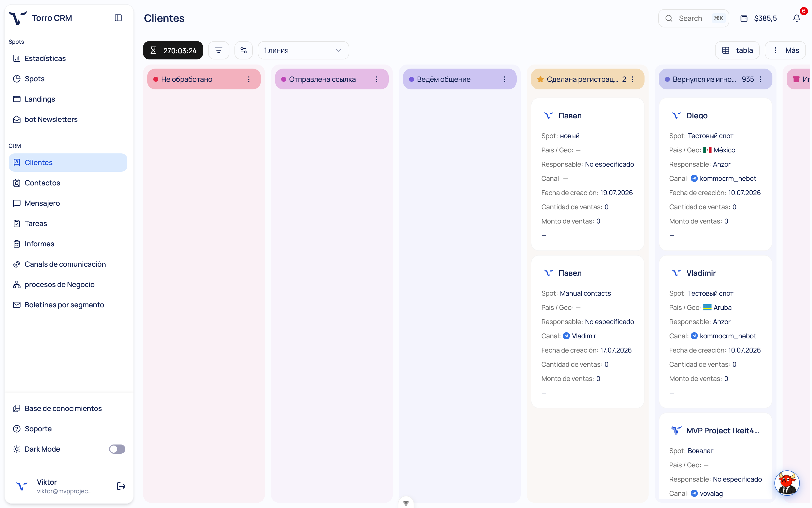Click the log out icon next to Viktor
The height and width of the screenshot is (508, 812).
coord(121,486)
